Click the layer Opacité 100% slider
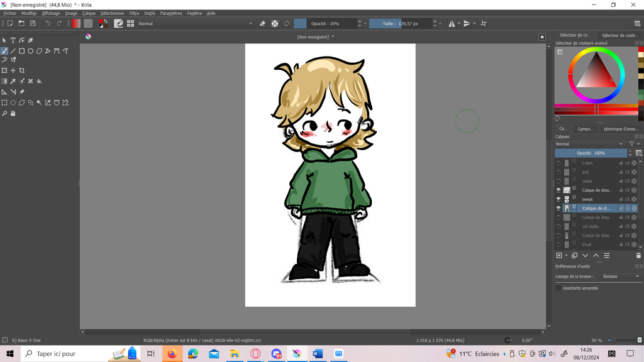The width and height of the screenshot is (644, 362). pyautogui.click(x=591, y=153)
